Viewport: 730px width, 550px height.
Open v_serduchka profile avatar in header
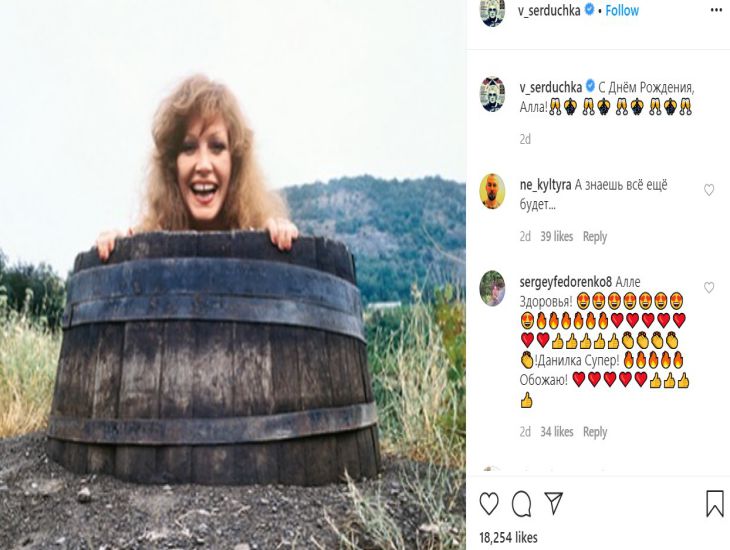pos(492,11)
